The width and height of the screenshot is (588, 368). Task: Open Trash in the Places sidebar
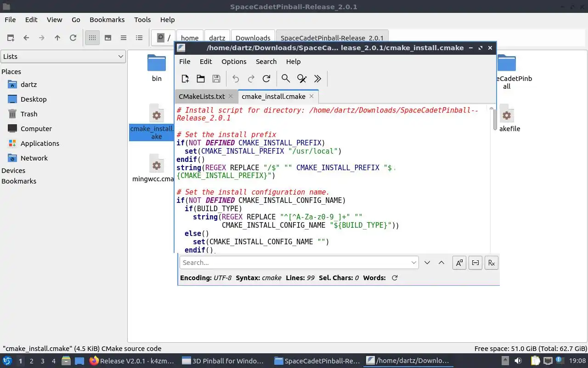coord(29,114)
